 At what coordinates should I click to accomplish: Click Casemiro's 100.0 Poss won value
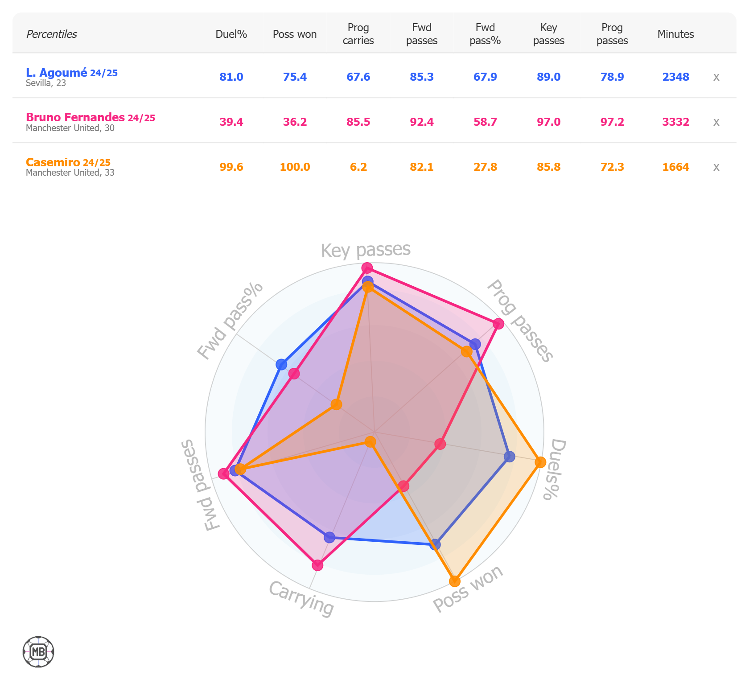click(x=295, y=167)
